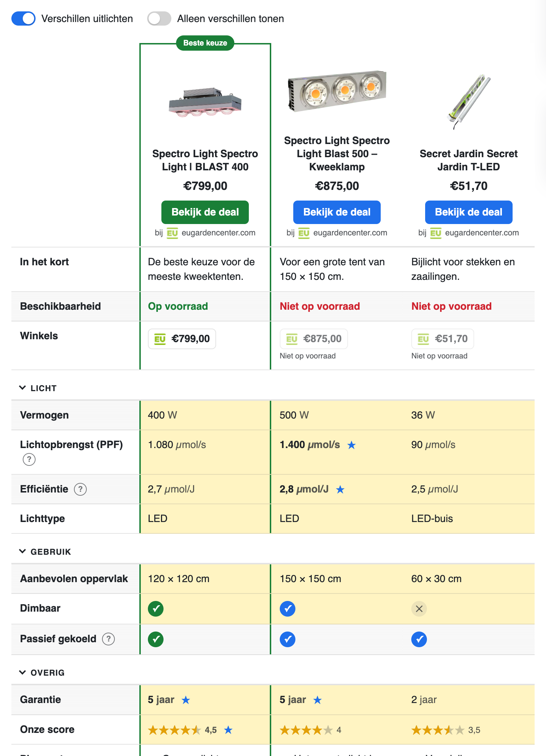The height and width of the screenshot is (756, 546).
Task: Click help icon next to Lichtopbrengst (PPF)
Action: [29, 459]
